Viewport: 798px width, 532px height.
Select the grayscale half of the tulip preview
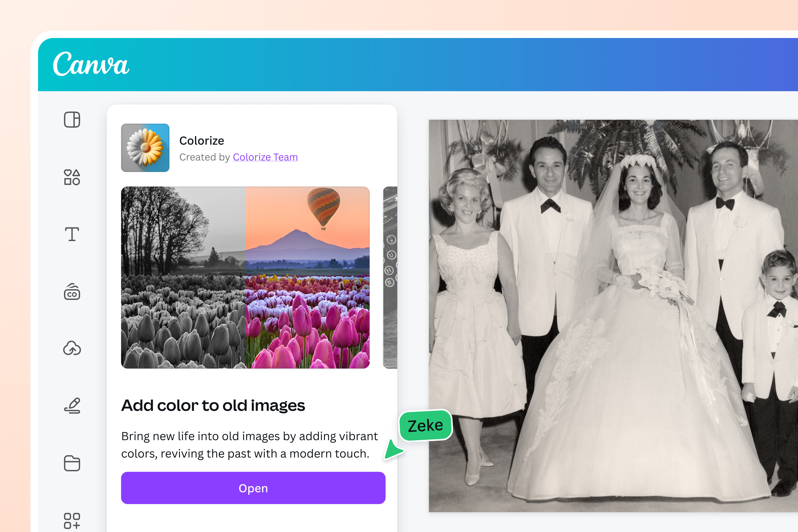click(x=183, y=277)
